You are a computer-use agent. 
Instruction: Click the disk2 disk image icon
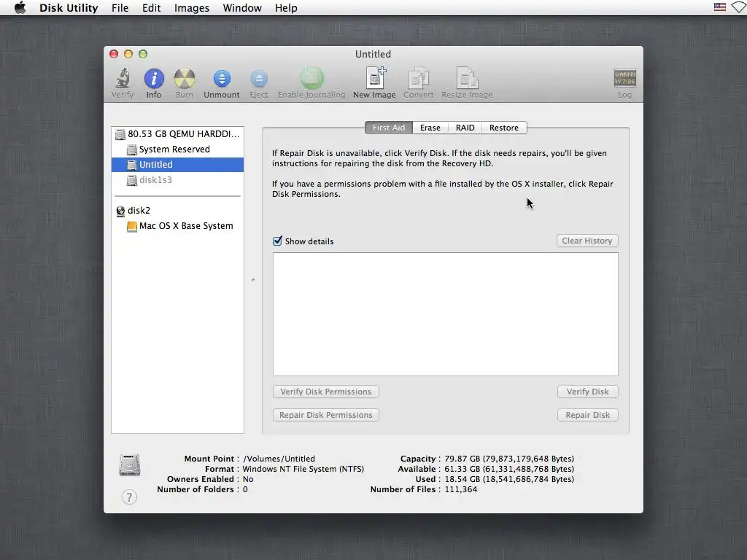[x=120, y=211]
